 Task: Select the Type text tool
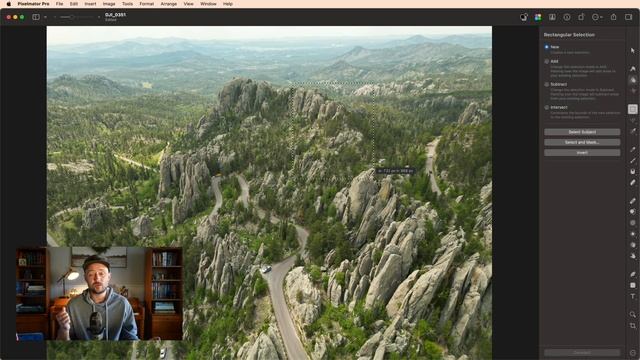tap(633, 296)
